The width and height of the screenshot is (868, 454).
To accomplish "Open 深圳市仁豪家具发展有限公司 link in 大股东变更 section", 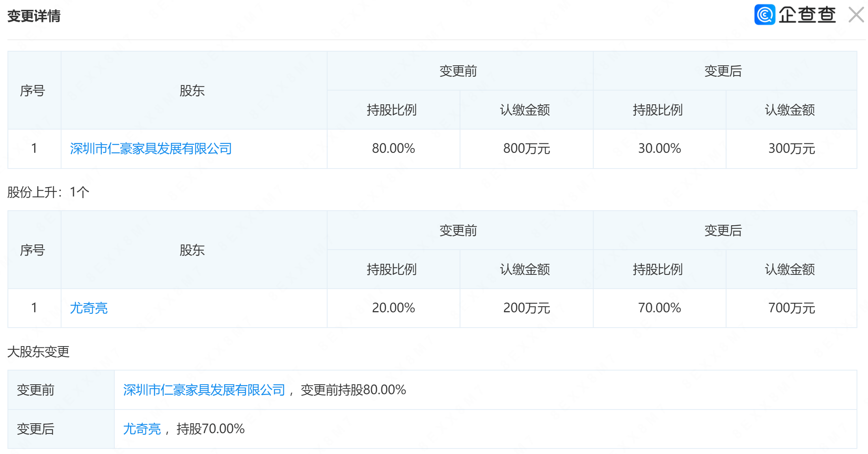I will (204, 390).
